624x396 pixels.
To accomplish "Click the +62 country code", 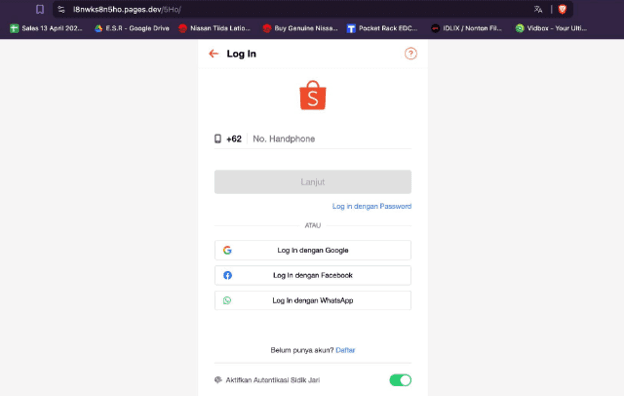I will coord(234,139).
